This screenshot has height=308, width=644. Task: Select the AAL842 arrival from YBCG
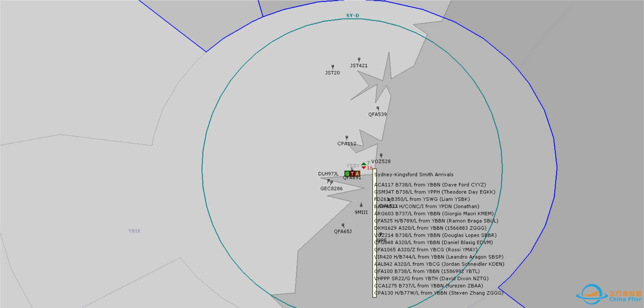(x=439, y=264)
